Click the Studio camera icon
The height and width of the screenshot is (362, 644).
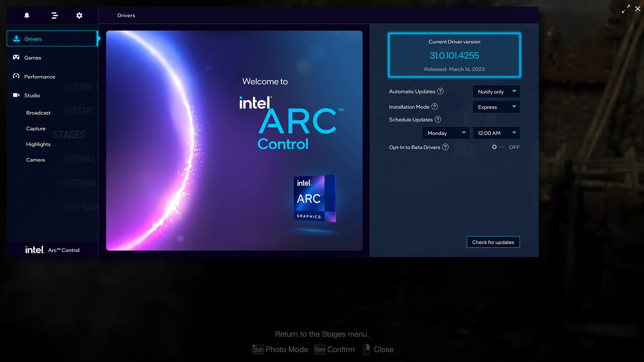[16, 95]
